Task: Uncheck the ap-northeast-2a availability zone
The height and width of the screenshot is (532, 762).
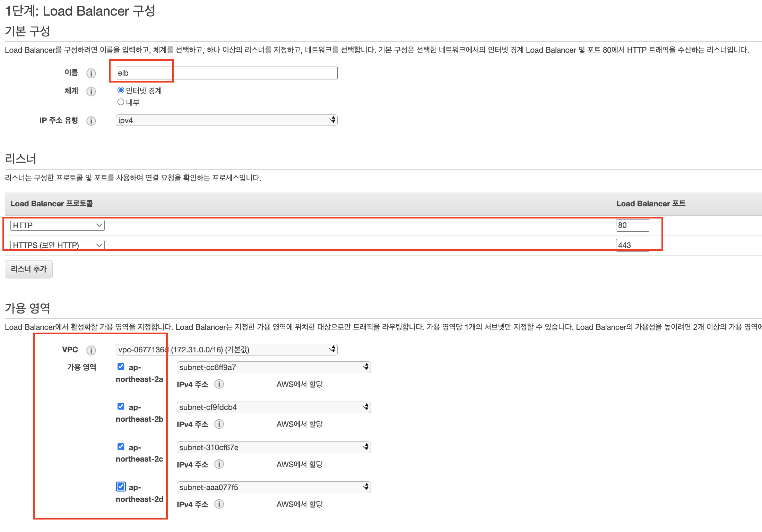Action: click(121, 367)
